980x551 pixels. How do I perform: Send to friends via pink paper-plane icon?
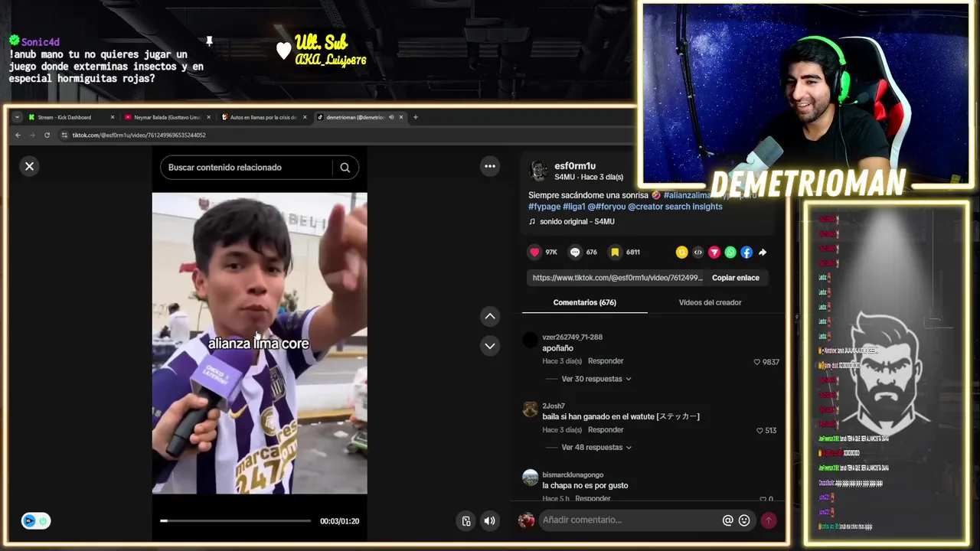714,252
